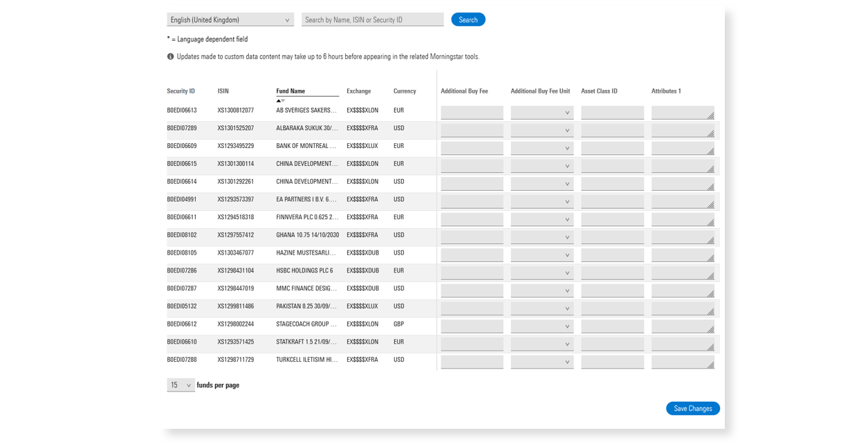Click the resize handle on the B0EDI06613 Attributes 1 field

pyautogui.click(x=710, y=115)
